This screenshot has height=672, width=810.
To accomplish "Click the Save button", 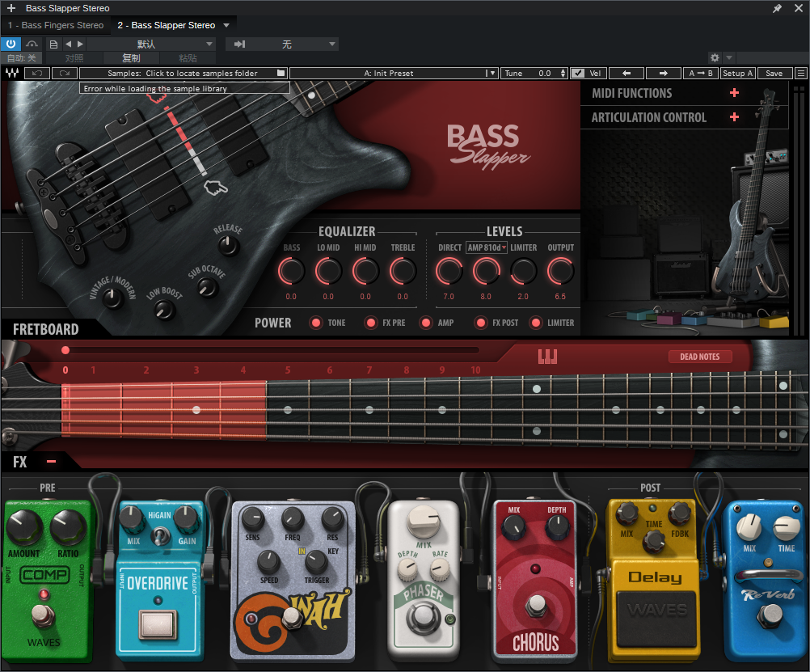I will coord(774,73).
